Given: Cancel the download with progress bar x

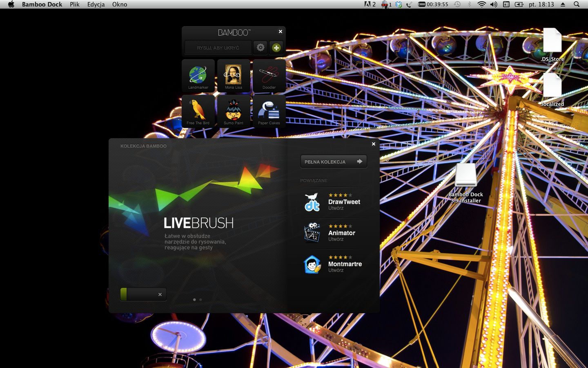Looking at the screenshot, I should pyautogui.click(x=160, y=294).
